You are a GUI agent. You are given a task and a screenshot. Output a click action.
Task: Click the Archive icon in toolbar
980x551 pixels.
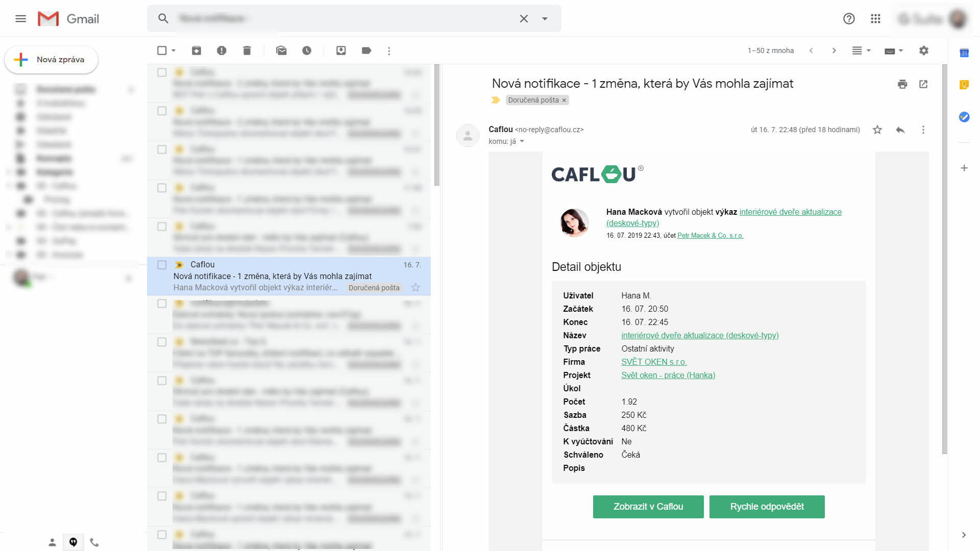[x=197, y=51]
